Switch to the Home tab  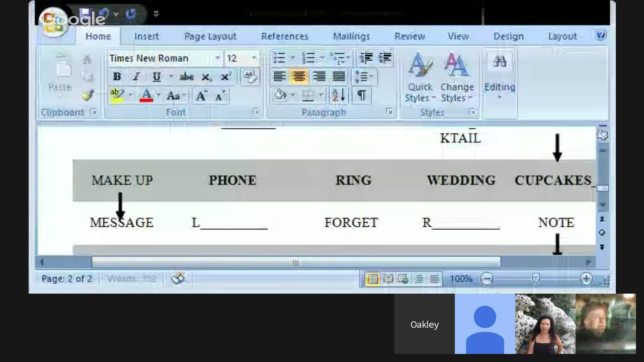[x=98, y=36]
